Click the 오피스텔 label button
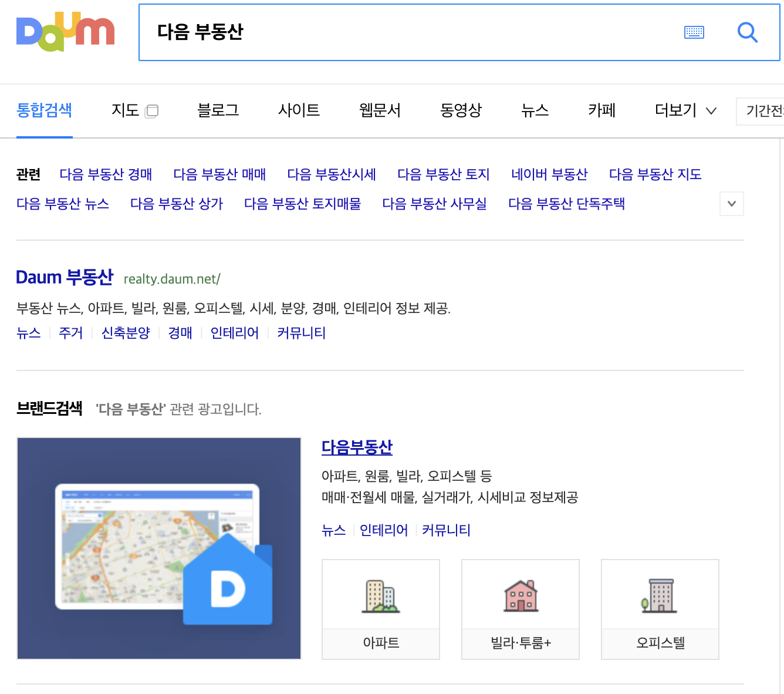Image resolution: width=784 pixels, height=694 pixels. (660, 643)
